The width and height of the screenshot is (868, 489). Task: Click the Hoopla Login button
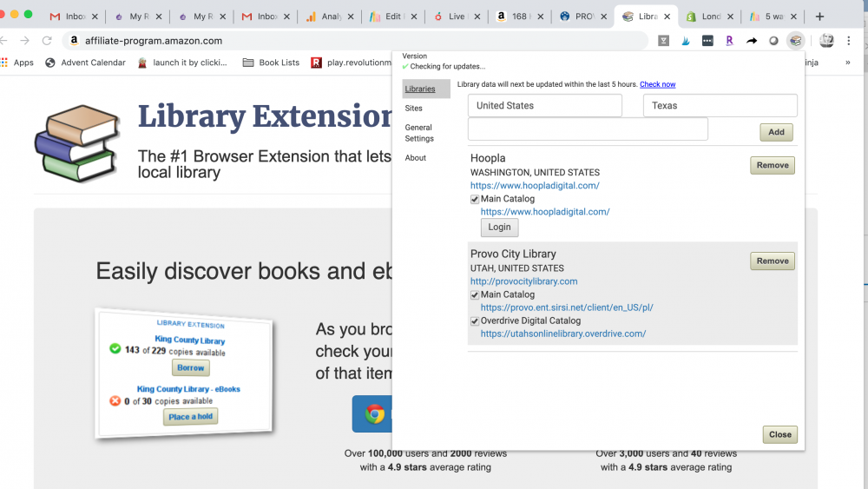click(499, 227)
